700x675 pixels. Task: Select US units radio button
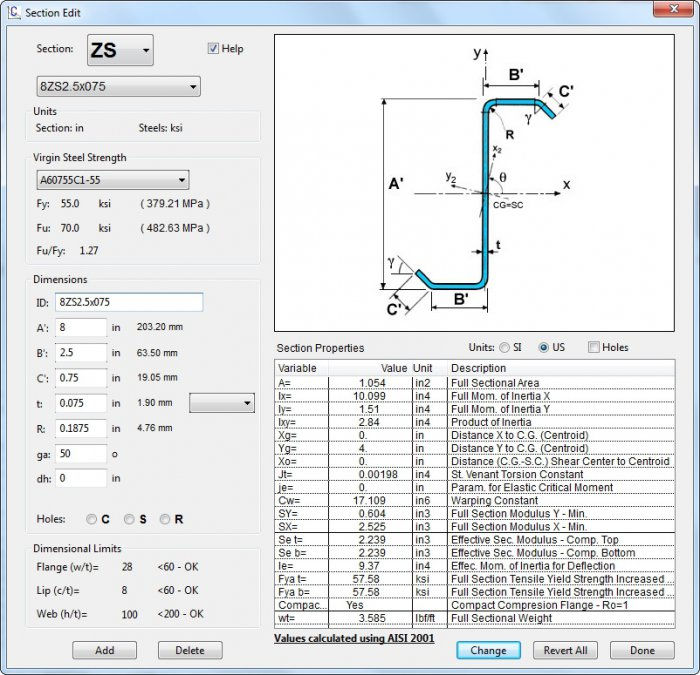tap(543, 347)
